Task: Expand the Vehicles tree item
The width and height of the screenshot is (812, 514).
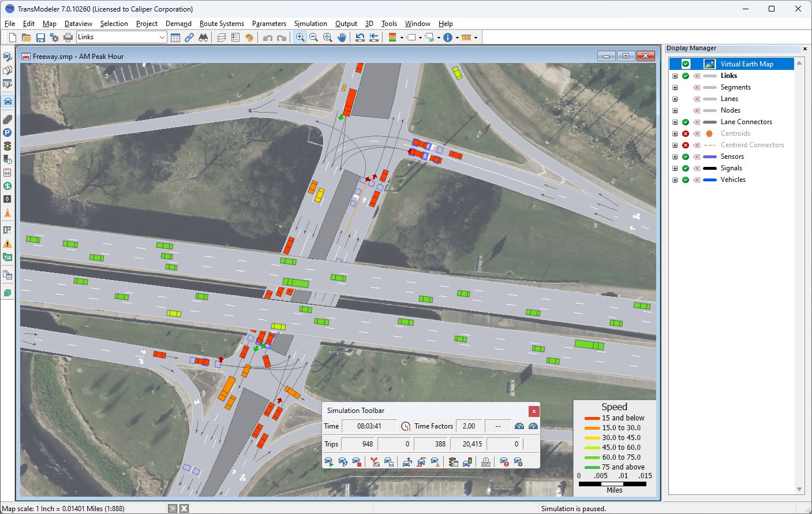Action: (x=675, y=180)
